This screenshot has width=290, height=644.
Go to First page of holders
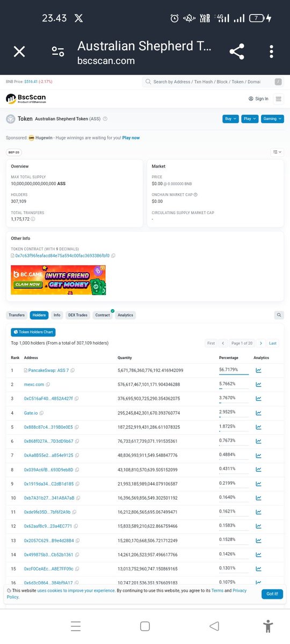(211, 343)
